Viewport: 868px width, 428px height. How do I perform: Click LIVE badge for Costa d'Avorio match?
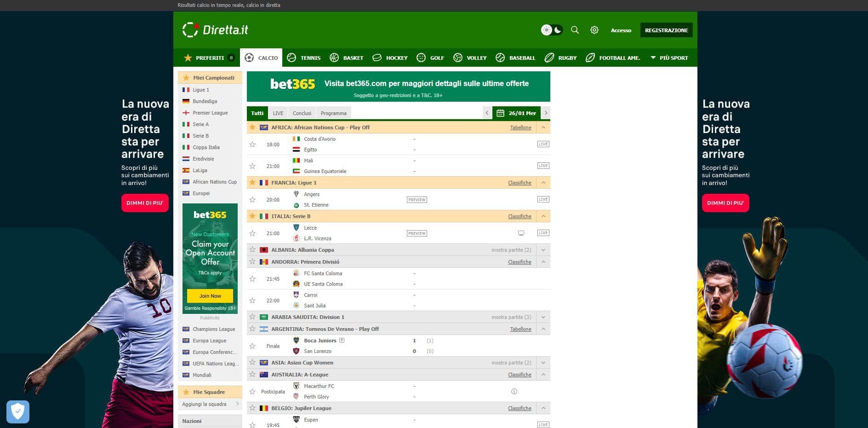pyautogui.click(x=543, y=144)
